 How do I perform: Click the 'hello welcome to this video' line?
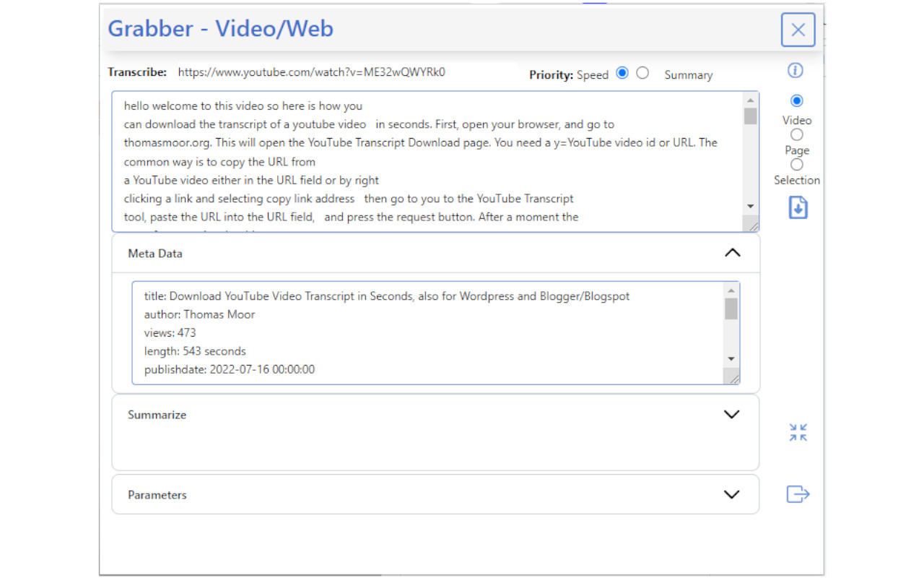tap(243, 105)
